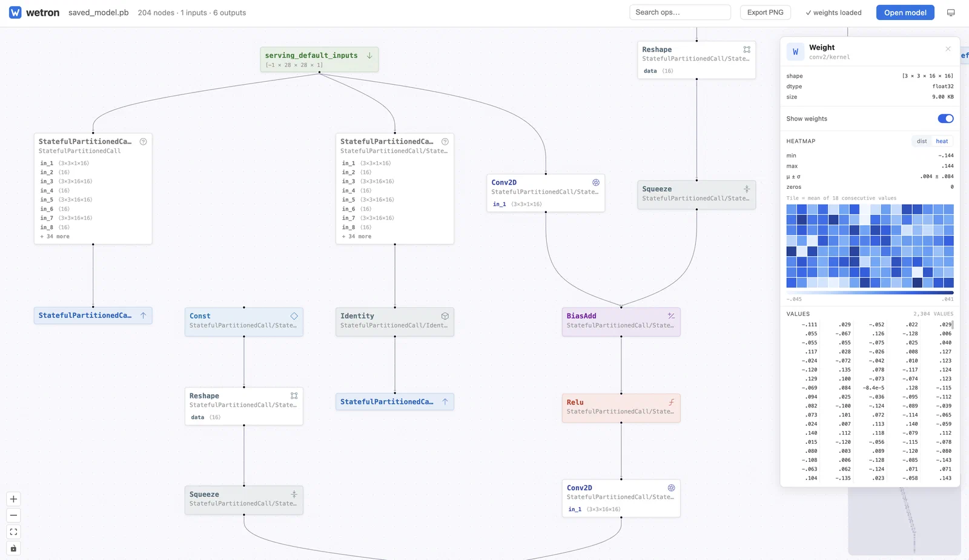969x560 pixels.
Task: Click the Squeeze icon on the upper Squeeze node
Action: click(747, 189)
